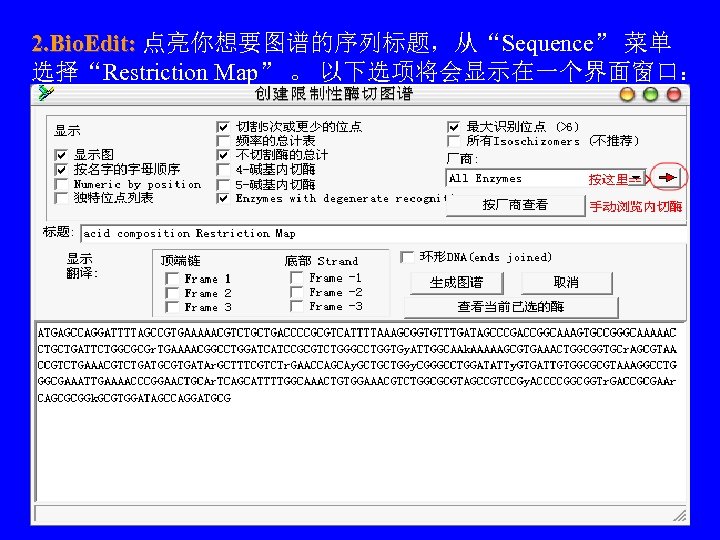Toggle 切割5次或更少的位点 checkbox
The width and height of the screenshot is (720, 540).
point(223,127)
